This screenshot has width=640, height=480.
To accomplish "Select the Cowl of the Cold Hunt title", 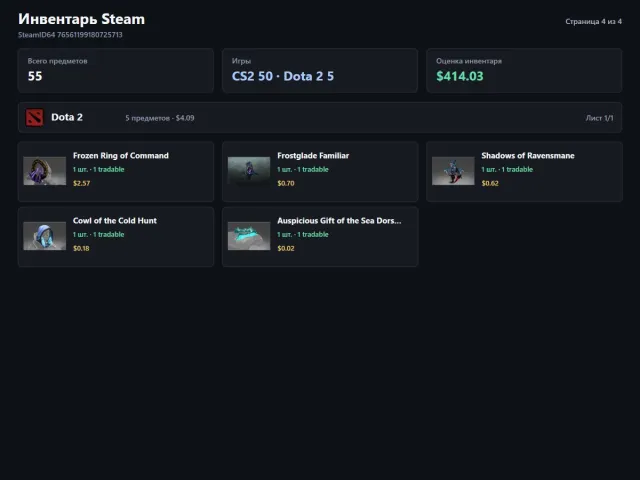I will [x=115, y=221].
